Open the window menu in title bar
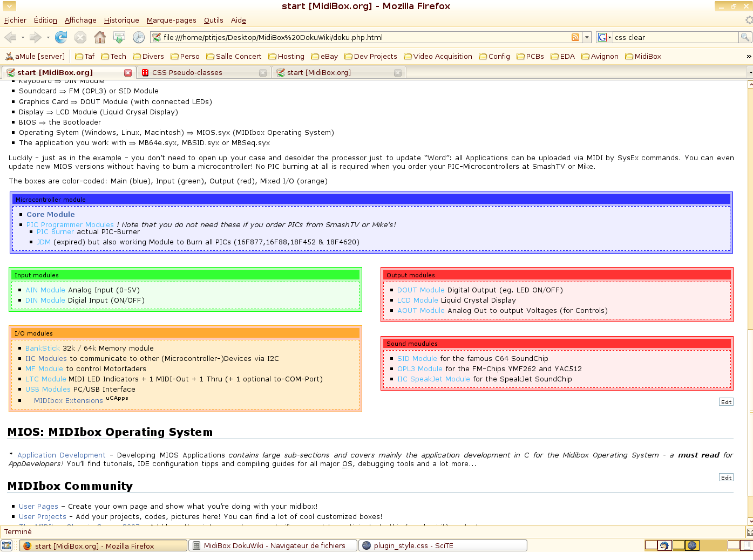 pos(9,6)
